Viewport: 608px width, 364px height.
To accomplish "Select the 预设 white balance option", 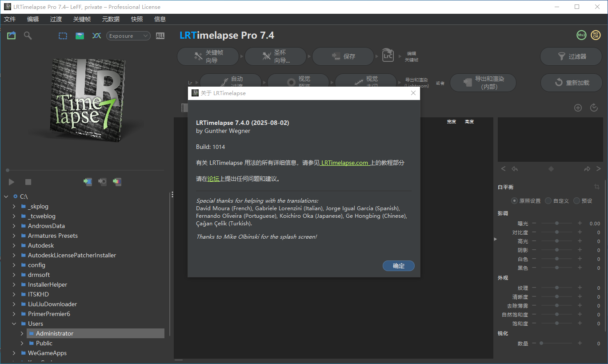I will (x=577, y=201).
